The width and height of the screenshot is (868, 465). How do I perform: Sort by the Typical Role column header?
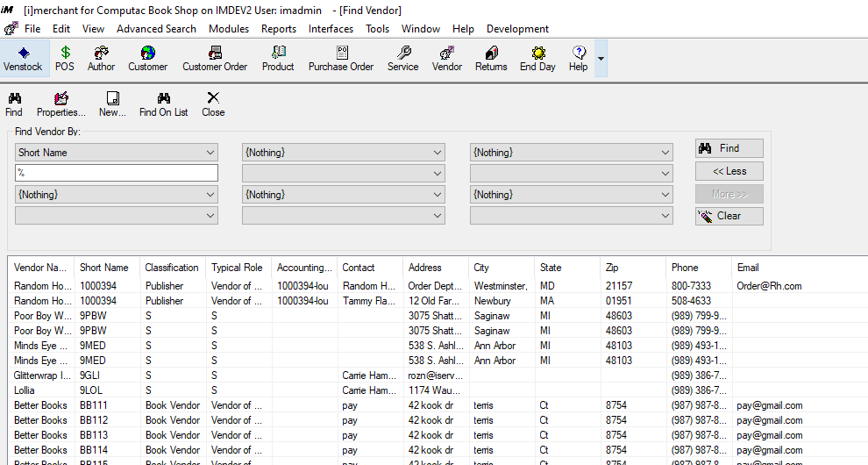point(238,267)
